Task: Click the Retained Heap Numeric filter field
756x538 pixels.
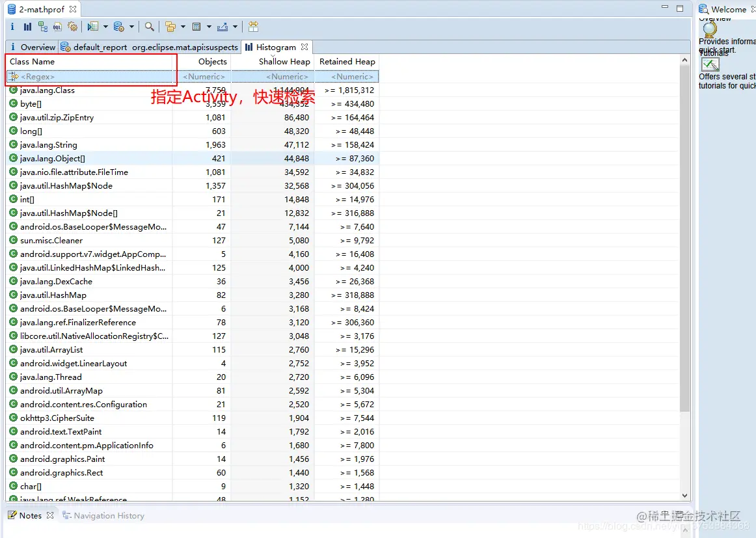Action: [347, 76]
